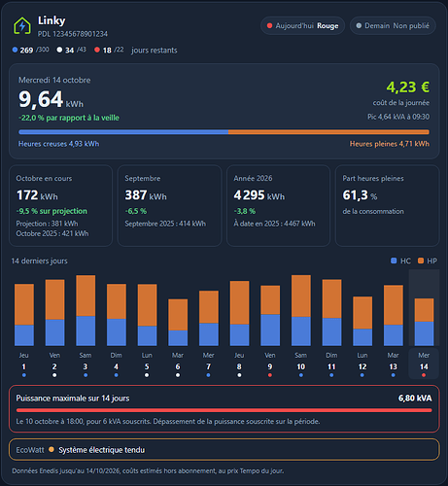Click the blue dot beside 269 days
This screenshot has width=448, height=486.
[15, 50]
